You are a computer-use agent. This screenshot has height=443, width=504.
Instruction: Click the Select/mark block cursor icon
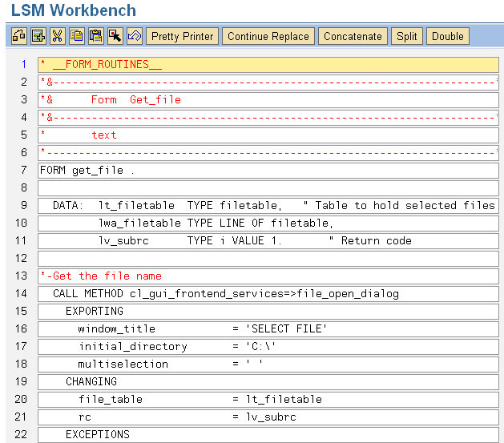point(115,36)
